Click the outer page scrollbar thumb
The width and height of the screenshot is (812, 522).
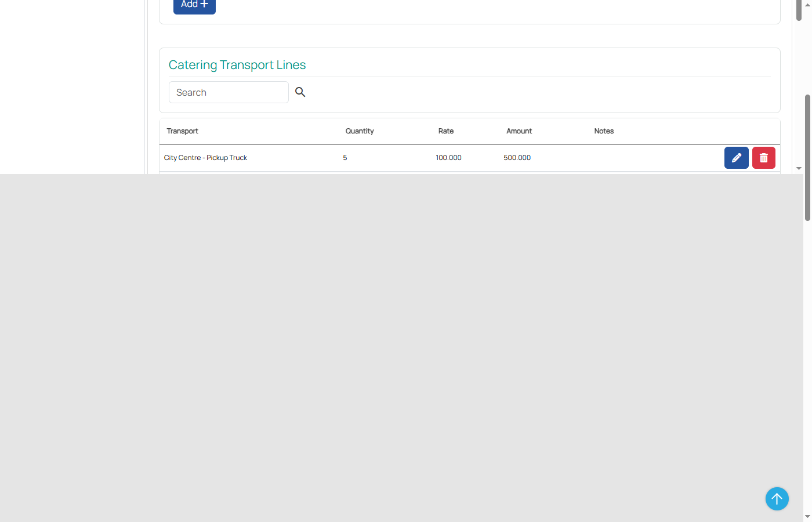point(807,157)
